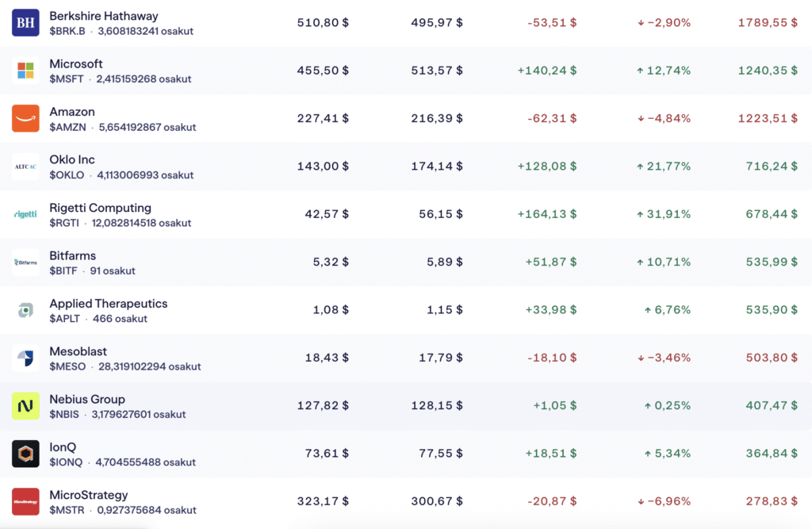812x529 pixels.
Task: Click the Microsoft four-color logo icon
Action: point(25,71)
